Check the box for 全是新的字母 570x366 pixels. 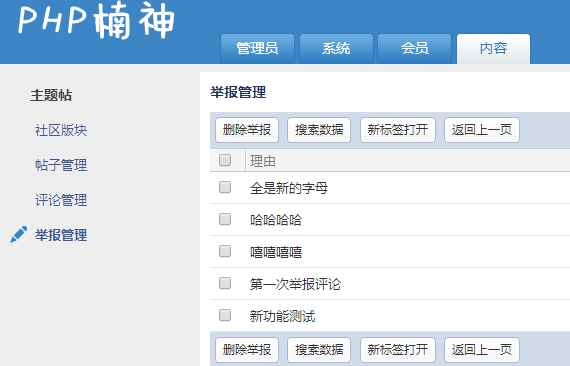pos(225,188)
